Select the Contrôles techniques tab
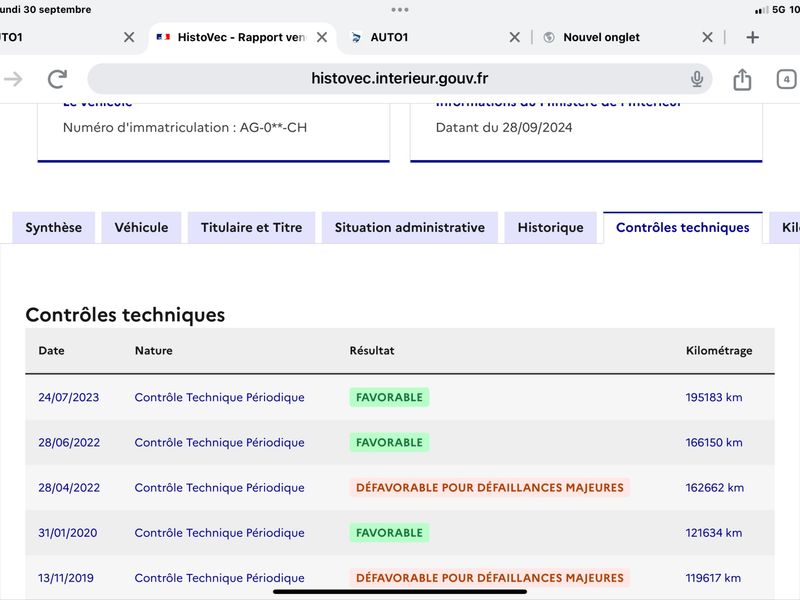Screen dimensions: 800x600 click(x=683, y=228)
